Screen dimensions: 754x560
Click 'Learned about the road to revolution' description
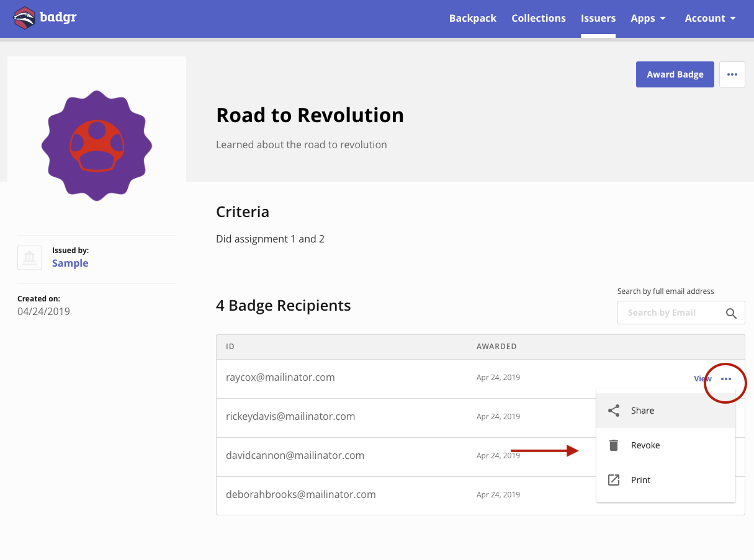[302, 144]
